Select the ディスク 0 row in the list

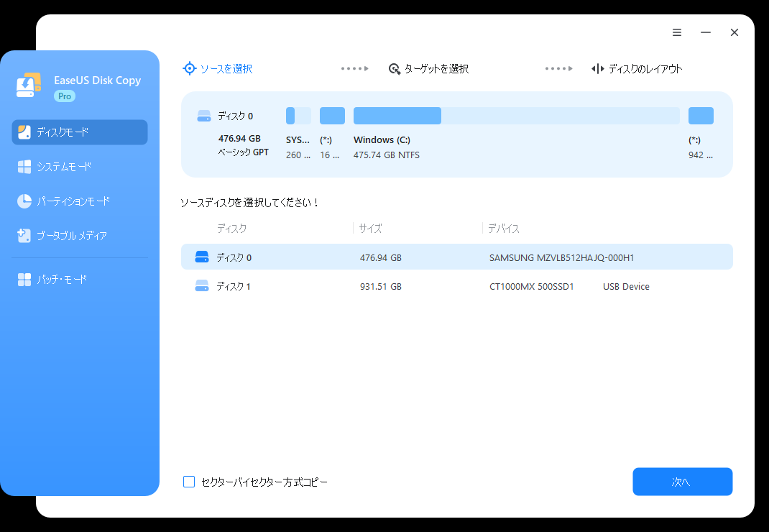click(457, 257)
